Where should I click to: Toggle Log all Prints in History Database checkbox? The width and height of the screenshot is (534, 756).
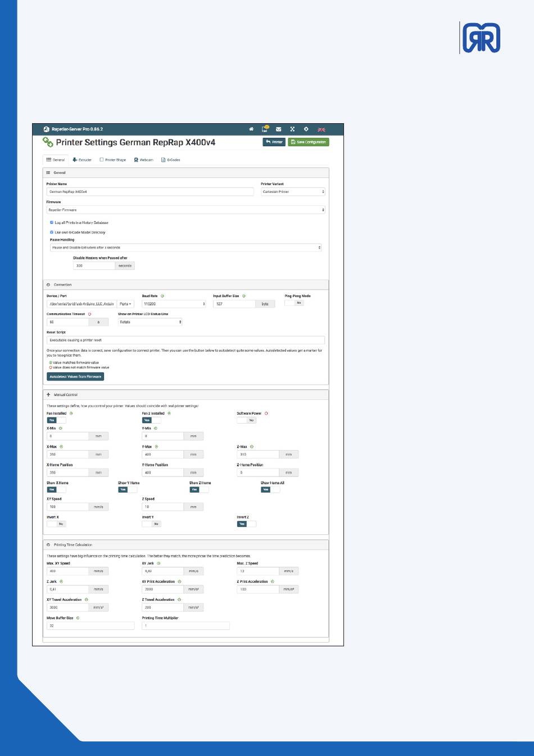(52, 223)
